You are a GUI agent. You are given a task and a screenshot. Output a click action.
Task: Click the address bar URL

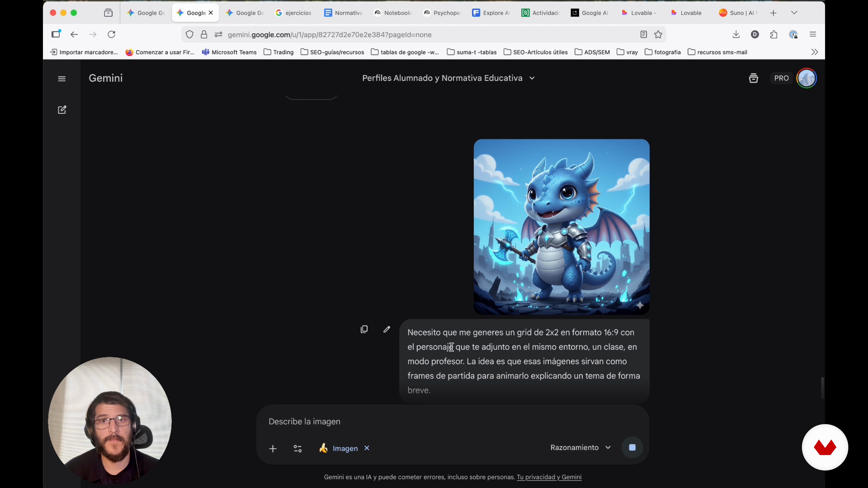(330, 35)
